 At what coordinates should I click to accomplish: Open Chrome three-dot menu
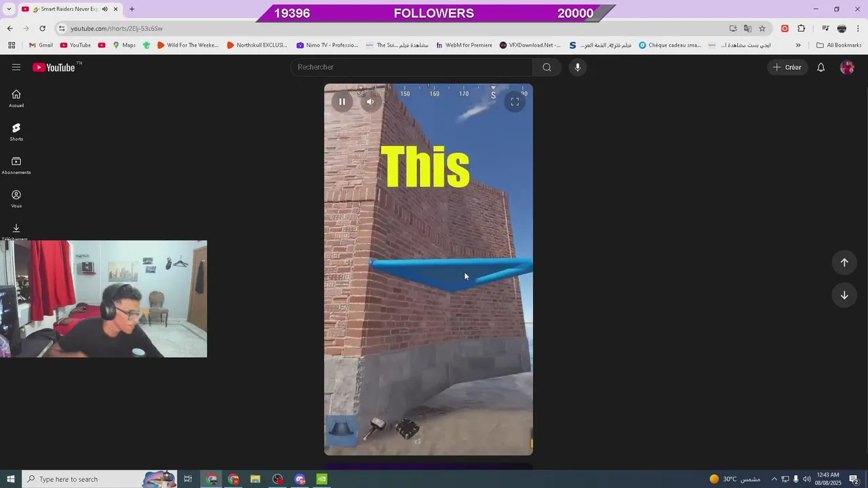point(859,28)
